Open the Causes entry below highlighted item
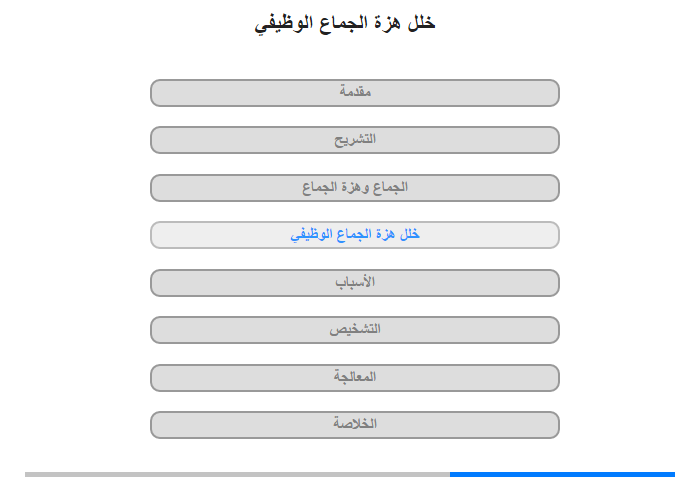Screen dimensions: 700x480 click(x=354, y=283)
